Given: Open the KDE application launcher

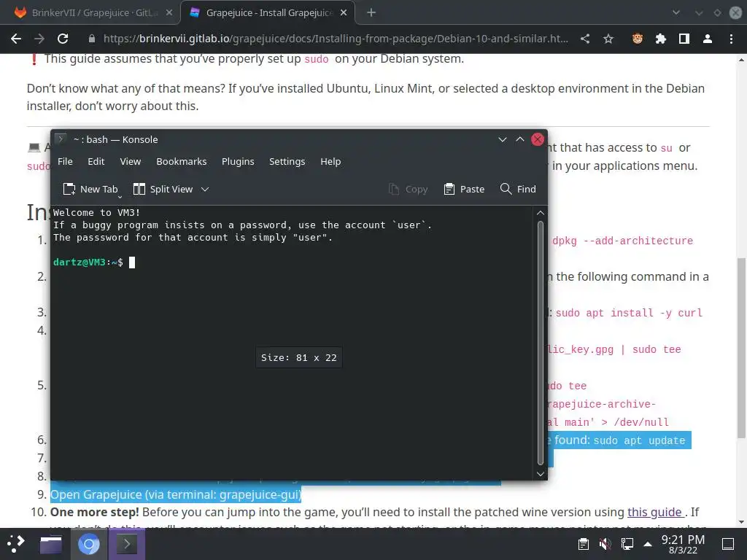Looking at the screenshot, I should coord(16,543).
